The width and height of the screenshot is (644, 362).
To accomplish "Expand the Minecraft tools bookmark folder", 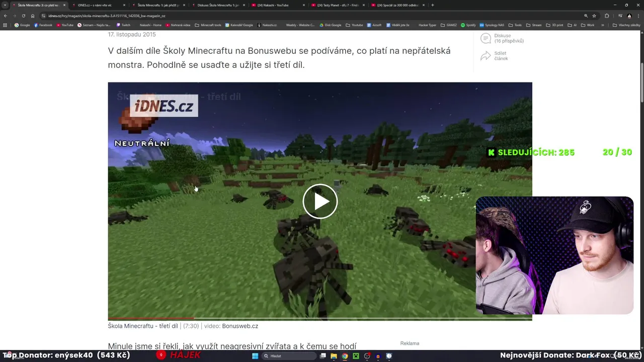I will coord(208,25).
